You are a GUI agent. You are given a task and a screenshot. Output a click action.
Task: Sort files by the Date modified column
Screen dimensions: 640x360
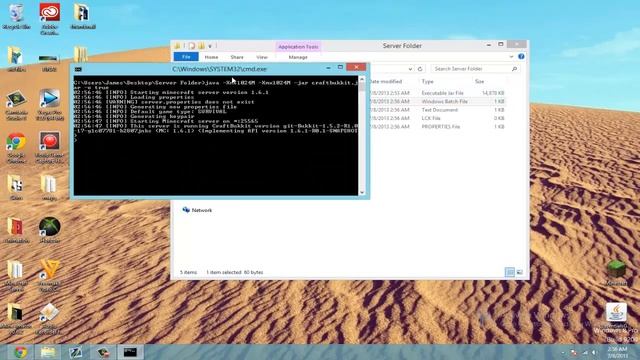pos(386,81)
